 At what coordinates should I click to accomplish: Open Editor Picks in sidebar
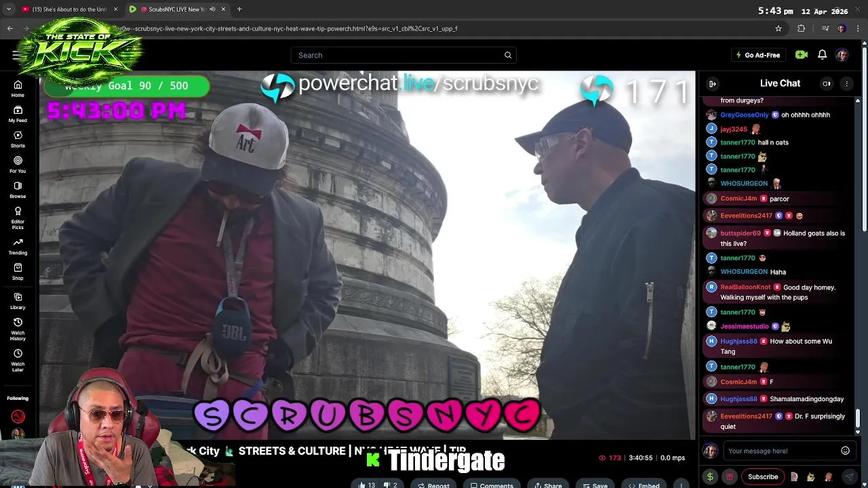[18, 218]
